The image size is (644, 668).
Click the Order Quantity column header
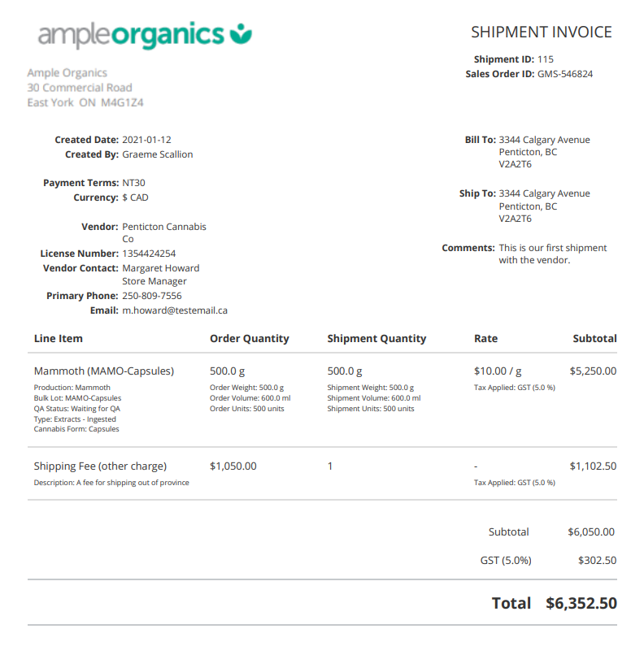[x=249, y=338]
